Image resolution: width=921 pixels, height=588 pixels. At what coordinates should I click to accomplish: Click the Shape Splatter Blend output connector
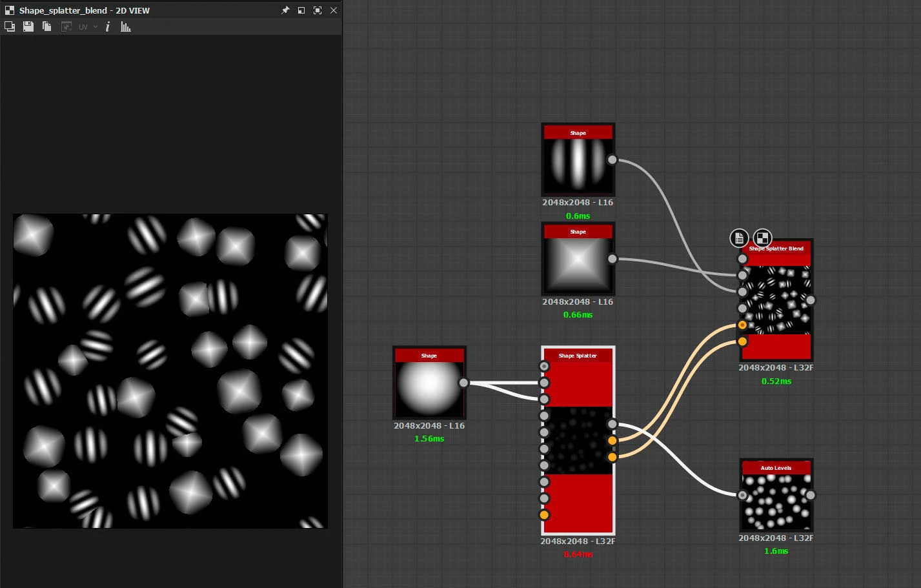point(811,300)
